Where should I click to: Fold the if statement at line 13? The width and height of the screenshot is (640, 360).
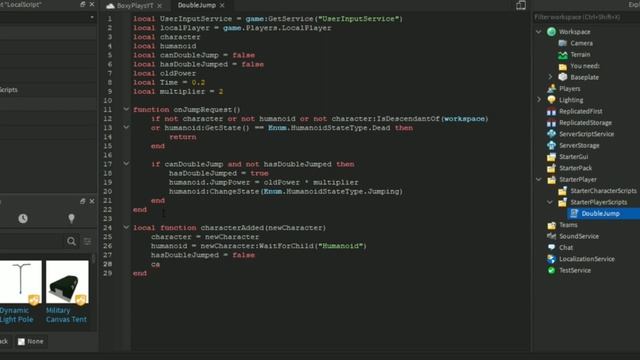(x=126, y=127)
